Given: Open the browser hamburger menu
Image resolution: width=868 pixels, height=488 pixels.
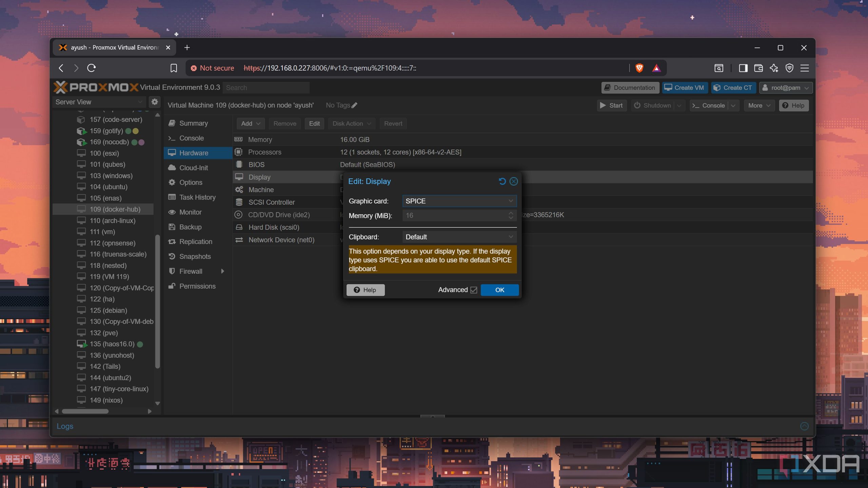Looking at the screenshot, I should coord(805,68).
